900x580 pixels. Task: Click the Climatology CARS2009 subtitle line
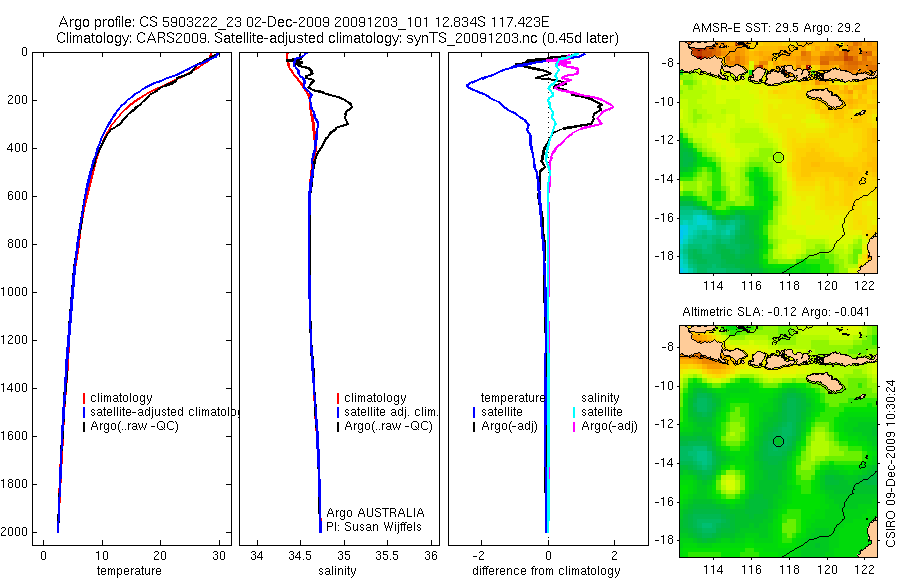click(338, 38)
